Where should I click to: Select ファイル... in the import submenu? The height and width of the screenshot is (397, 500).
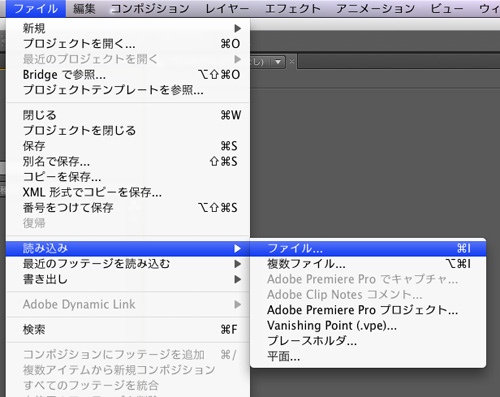(x=368, y=248)
